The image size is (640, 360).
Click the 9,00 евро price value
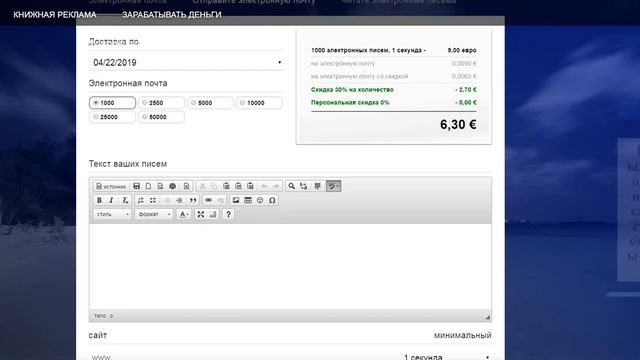(x=462, y=50)
